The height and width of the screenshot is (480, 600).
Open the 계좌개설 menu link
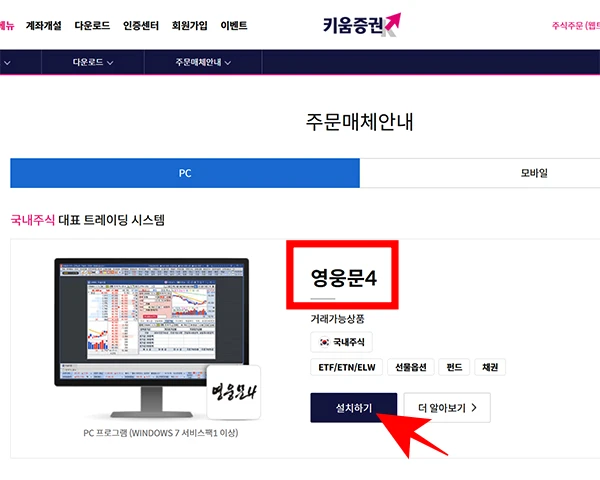click(x=44, y=26)
